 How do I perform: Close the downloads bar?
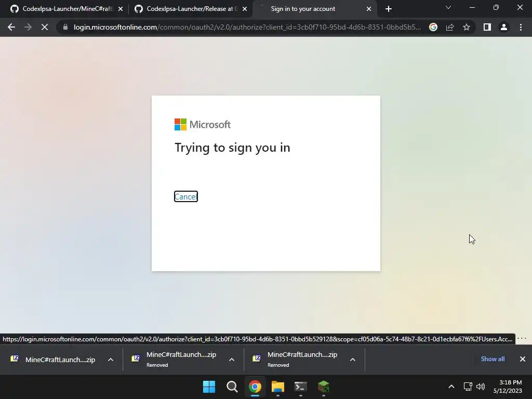(x=523, y=359)
